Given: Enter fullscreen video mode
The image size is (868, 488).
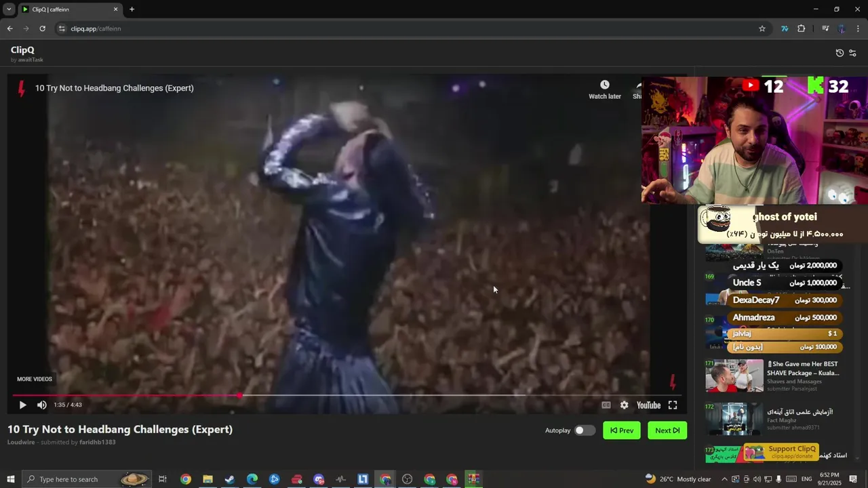Looking at the screenshot, I should pyautogui.click(x=673, y=405).
